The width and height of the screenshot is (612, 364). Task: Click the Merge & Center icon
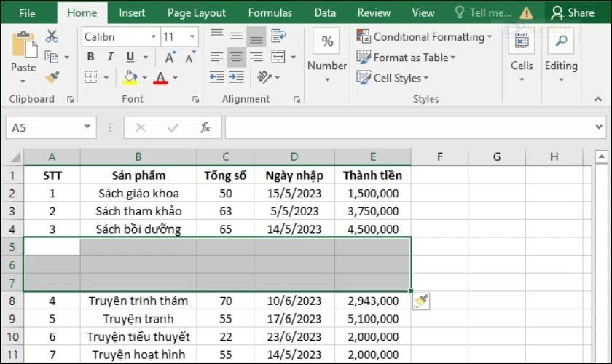278,57
